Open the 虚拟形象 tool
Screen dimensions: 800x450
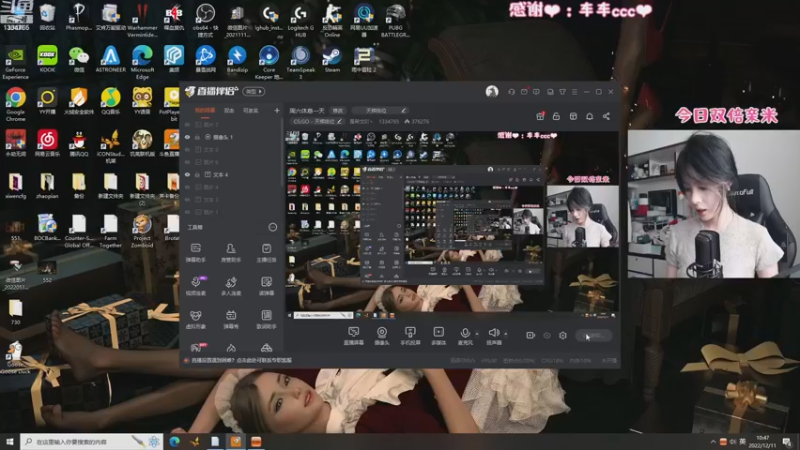[x=195, y=319]
